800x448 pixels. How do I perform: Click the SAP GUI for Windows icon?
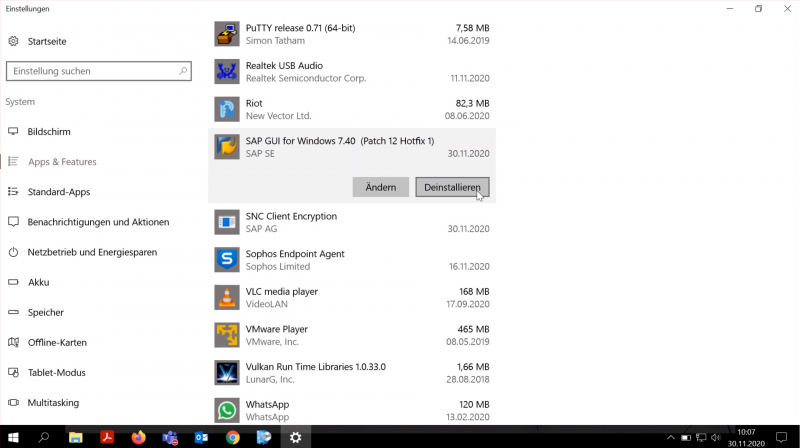click(x=227, y=147)
